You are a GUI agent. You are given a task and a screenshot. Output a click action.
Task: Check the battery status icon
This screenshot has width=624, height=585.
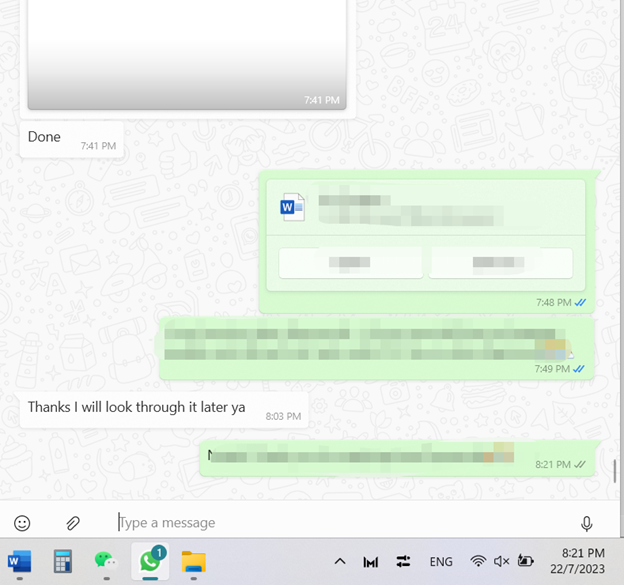(x=525, y=562)
